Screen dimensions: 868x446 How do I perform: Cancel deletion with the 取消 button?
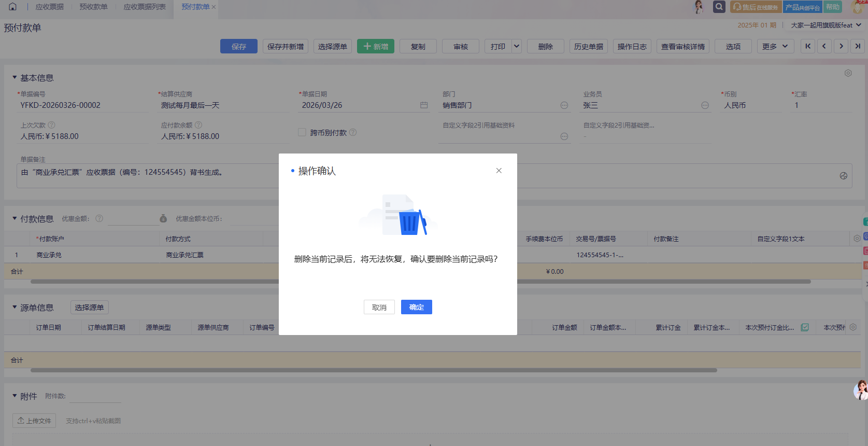pos(379,307)
